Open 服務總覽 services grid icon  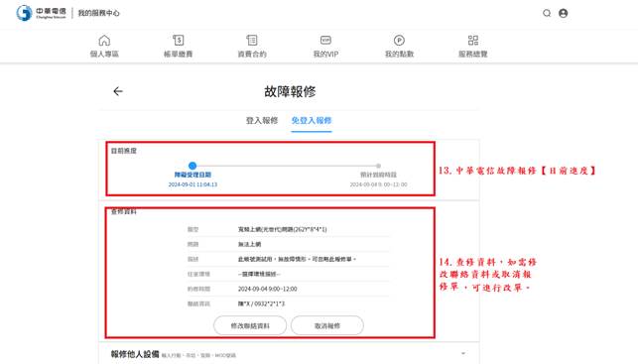(x=473, y=41)
